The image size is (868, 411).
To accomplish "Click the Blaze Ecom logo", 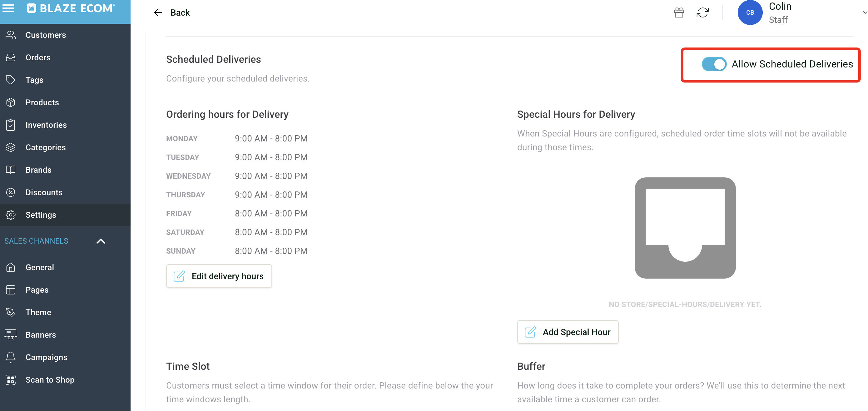I will (x=71, y=8).
